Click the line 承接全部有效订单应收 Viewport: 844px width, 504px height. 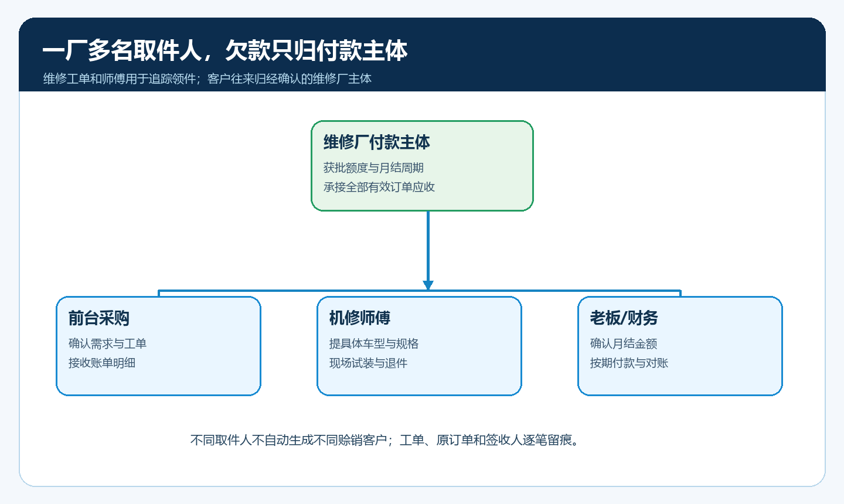click(x=379, y=187)
